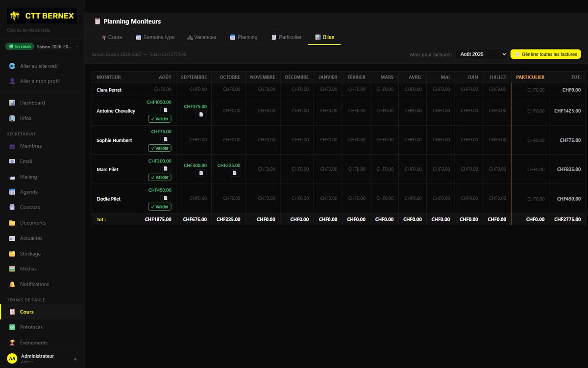
Task: Go to the Planning tab
Action: (x=244, y=37)
